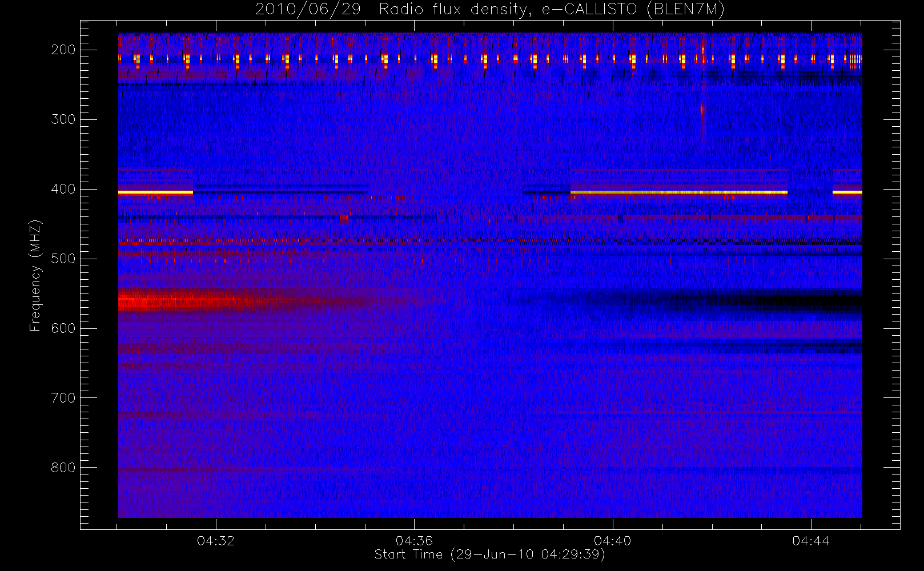Image resolution: width=924 pixels, height=571 pixels.
Task: Click the 500 frequency tick label
Action: pyautogui.click(x=63, y=259)
